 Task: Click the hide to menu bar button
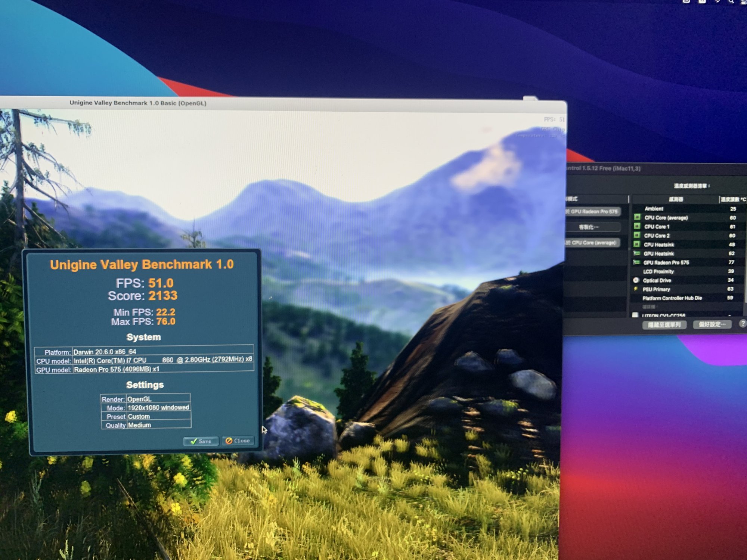pos(664,325)
